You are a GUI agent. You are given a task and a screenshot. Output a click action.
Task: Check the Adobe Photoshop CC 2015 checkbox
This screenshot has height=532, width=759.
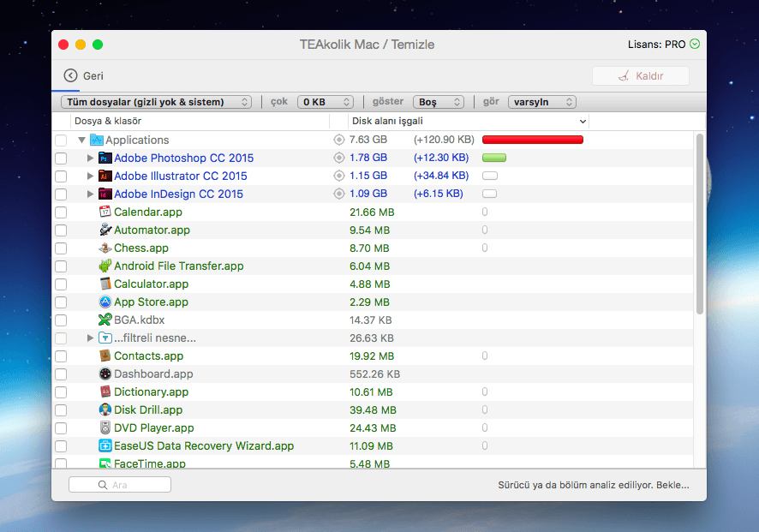(x=61, y=158)
